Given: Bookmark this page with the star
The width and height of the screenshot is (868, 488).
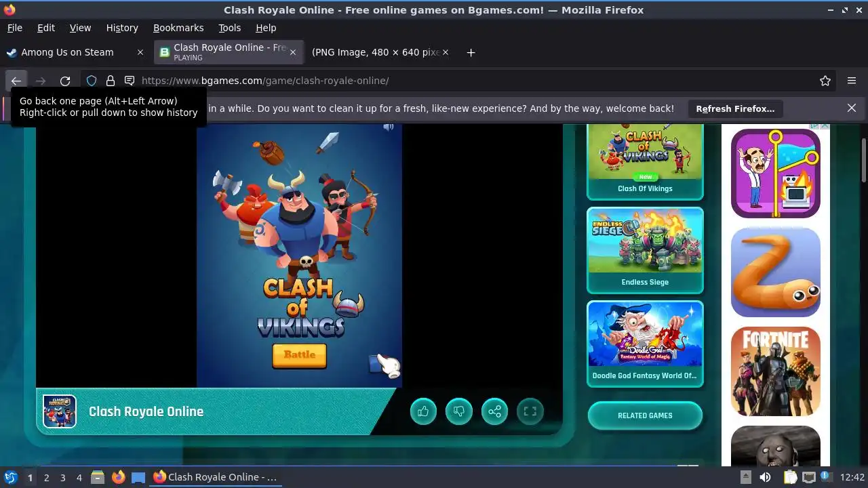Looking at the screenshot, I should click(825, 81).
